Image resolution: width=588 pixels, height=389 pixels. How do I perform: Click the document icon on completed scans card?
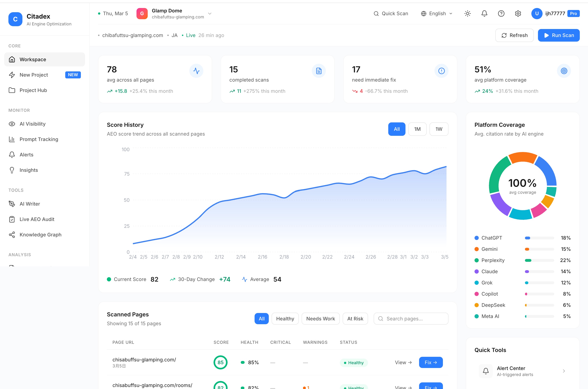click(319, 71)
